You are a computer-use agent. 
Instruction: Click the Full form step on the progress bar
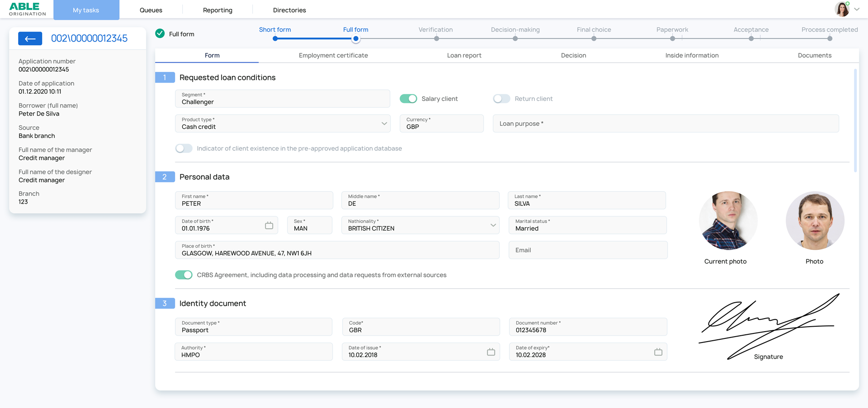tap(355, 39)
